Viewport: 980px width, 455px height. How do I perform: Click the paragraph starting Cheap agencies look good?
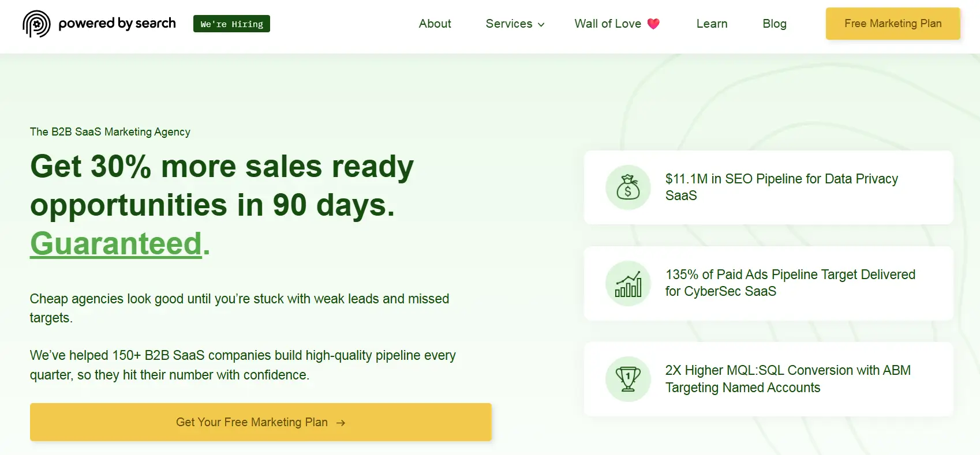[x=240, y=308]
